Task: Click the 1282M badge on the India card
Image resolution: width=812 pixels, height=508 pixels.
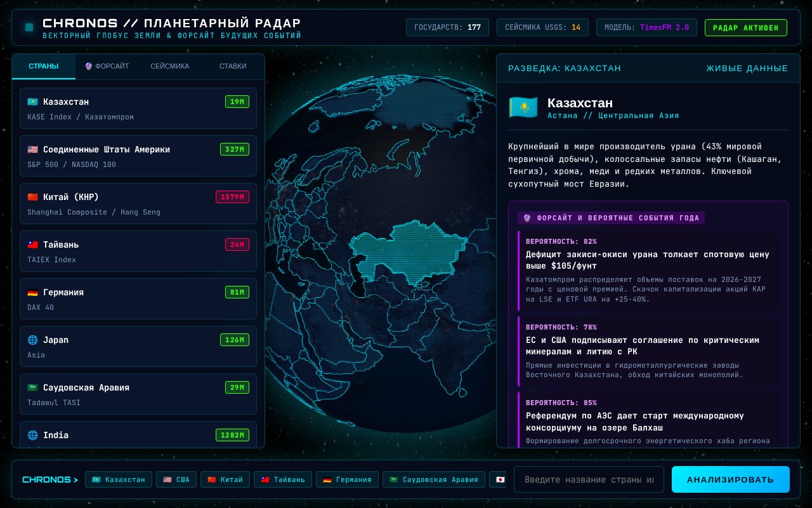Action: click(x=232, y=435)
